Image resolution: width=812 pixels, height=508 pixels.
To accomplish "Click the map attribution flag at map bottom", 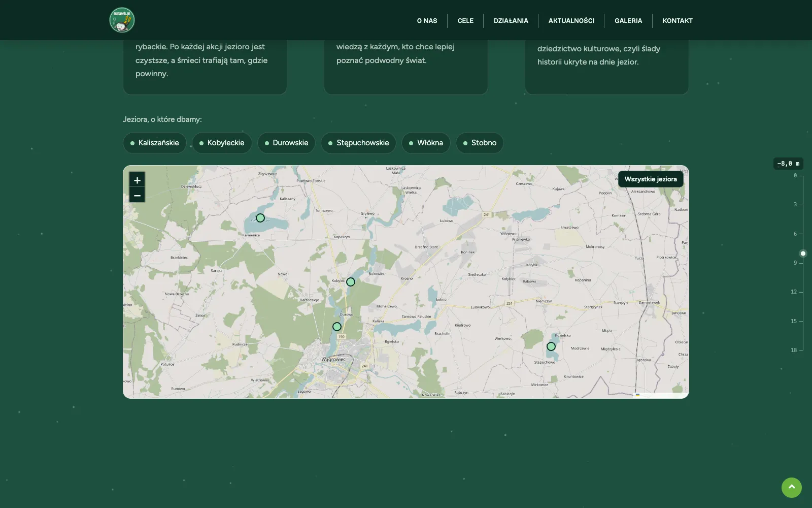I will tap(637, 395).
